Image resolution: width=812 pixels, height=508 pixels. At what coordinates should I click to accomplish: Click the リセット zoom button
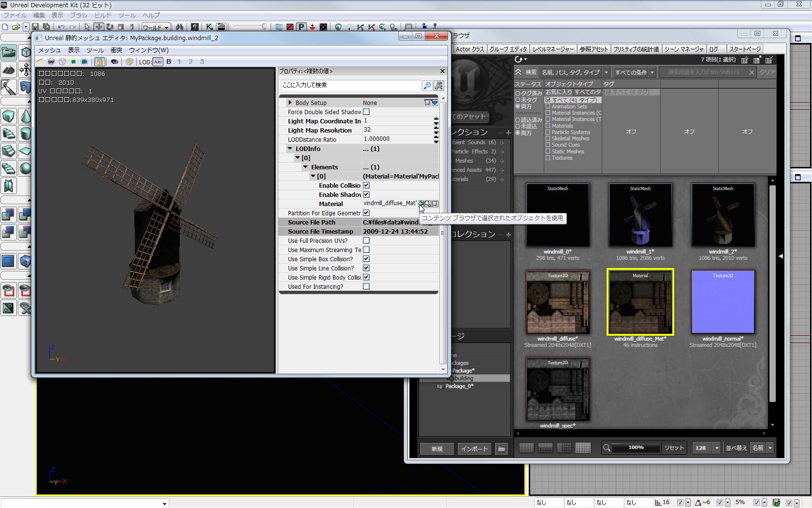[x=674, y=448]
